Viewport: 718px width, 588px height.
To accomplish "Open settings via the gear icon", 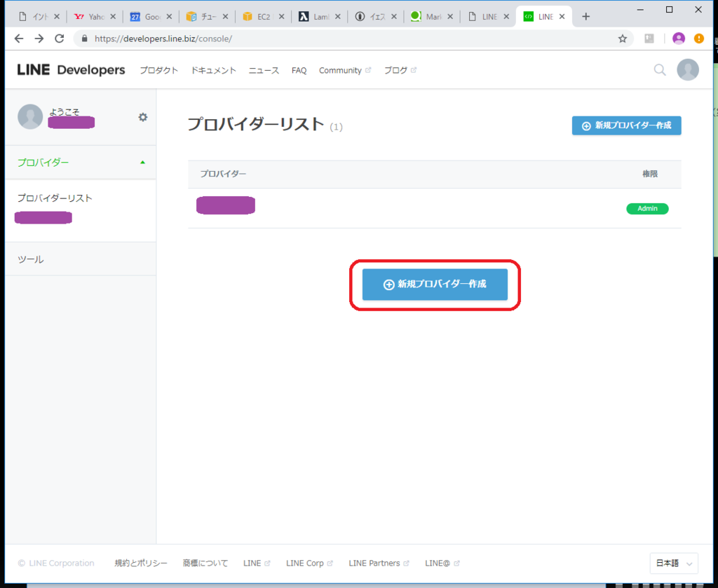I will [142, 118].
